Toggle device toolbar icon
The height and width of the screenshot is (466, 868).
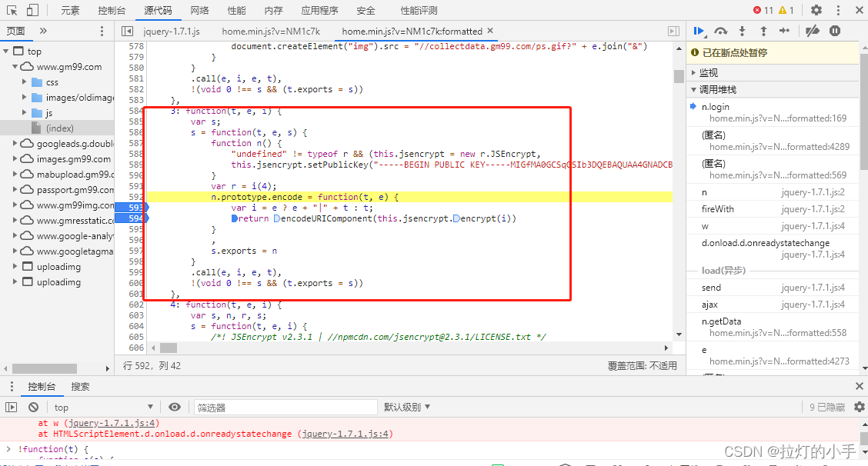click(32, 10)
